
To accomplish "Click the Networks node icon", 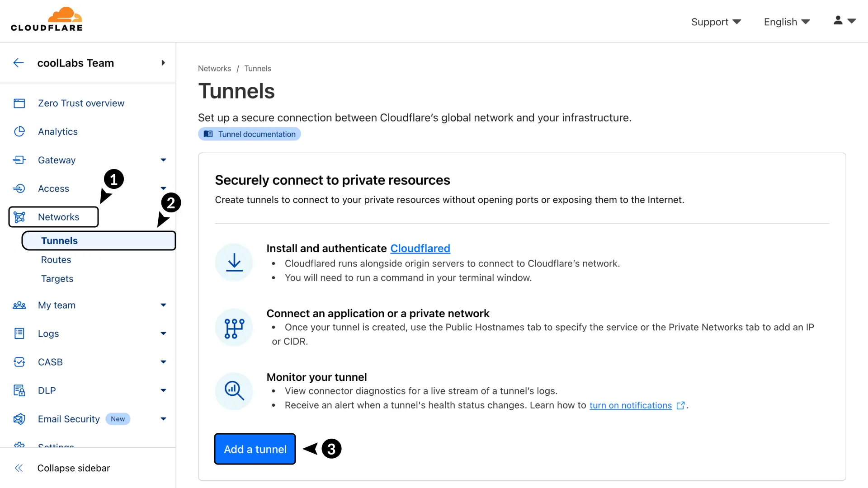I will [19, 217].
